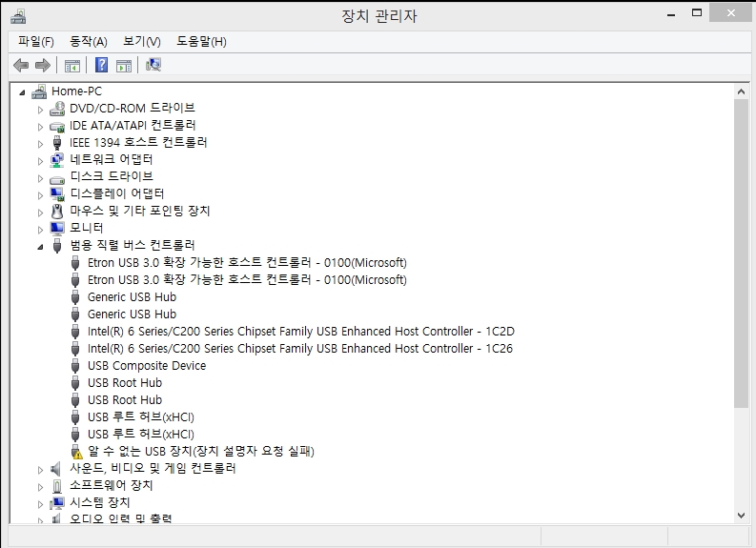Image resolution: width=756 pixels, height=548 pixels.
Task: Click the mouse icon beside 마우스 및 기타 포인팅 장치
Action: coord(57,212)
